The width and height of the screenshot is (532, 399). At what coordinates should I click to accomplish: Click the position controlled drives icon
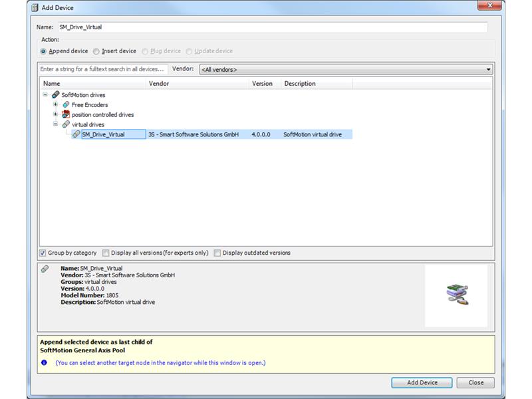[66, 114]
